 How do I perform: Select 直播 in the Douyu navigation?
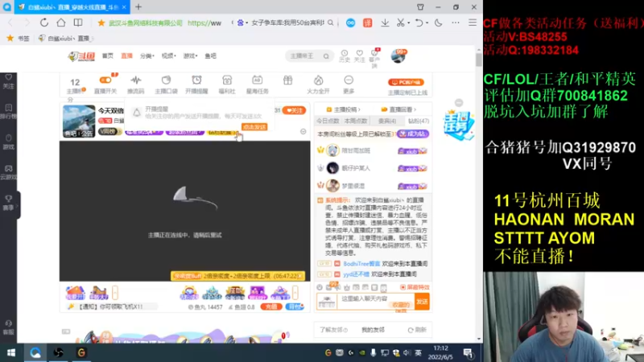pos(126,56)
